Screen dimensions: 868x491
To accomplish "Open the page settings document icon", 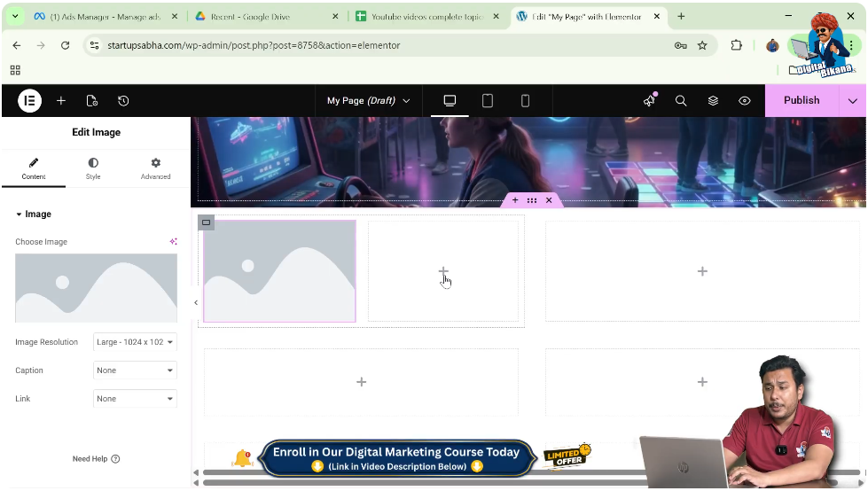I will (92, 101).
